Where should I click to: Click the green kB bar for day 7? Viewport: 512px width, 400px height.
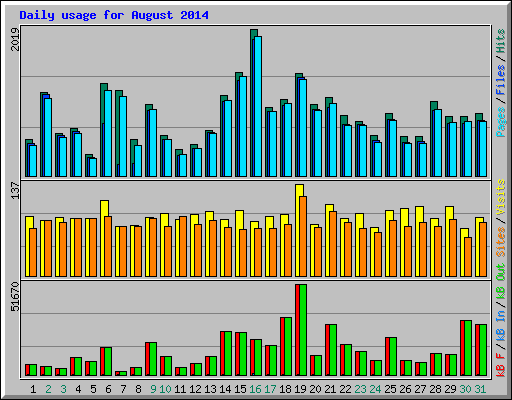coord(123,374)
